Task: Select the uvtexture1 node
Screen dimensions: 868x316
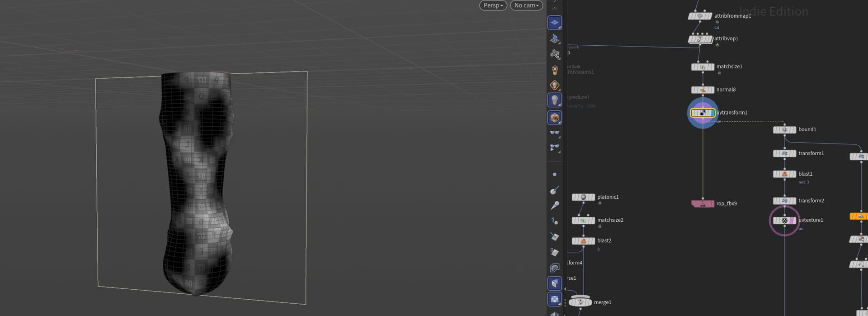Action: point(785,220)
